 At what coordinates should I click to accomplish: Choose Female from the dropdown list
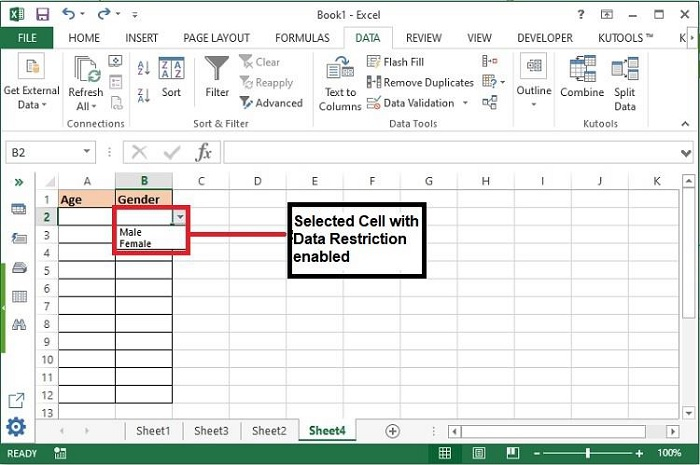(x=135, y=244)
